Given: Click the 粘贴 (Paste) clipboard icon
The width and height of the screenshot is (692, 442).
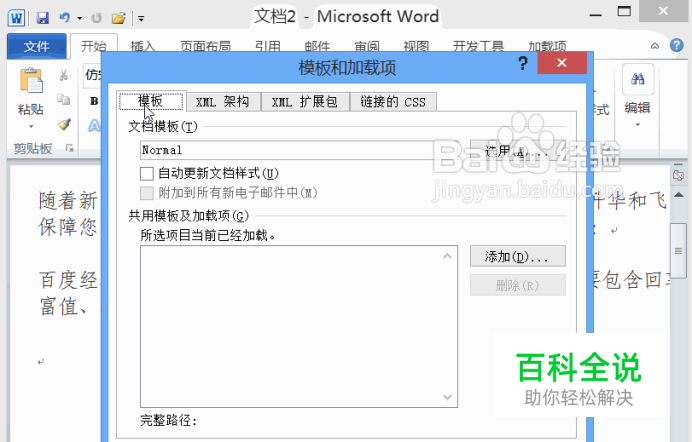Looking at the screenshot, I should click(x=31, y=81).
